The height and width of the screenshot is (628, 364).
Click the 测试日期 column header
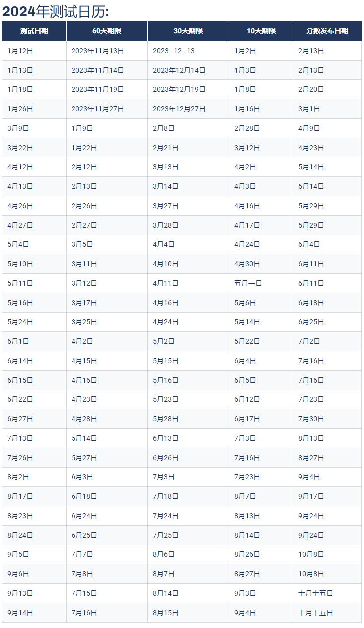34,31
